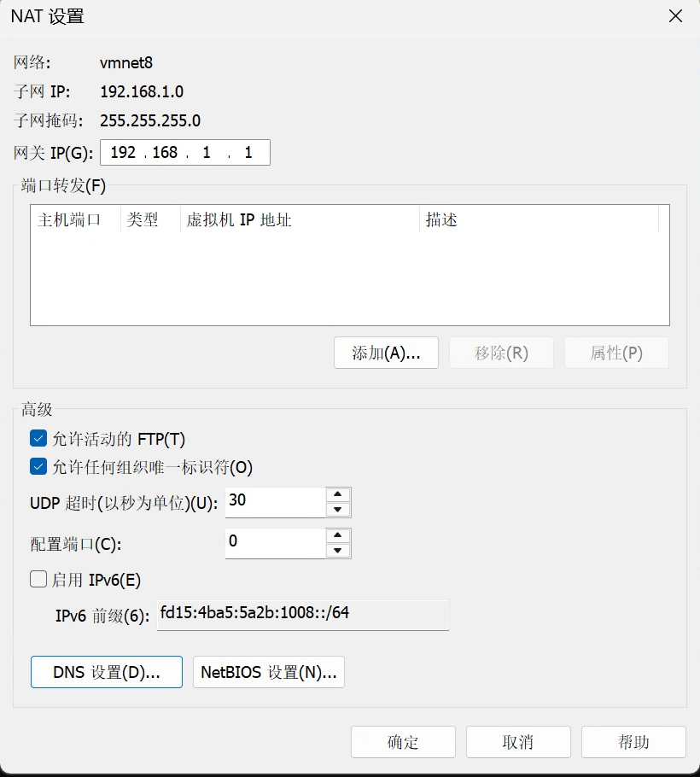Decrease 配置端口 with down arrow

[338, 551]
